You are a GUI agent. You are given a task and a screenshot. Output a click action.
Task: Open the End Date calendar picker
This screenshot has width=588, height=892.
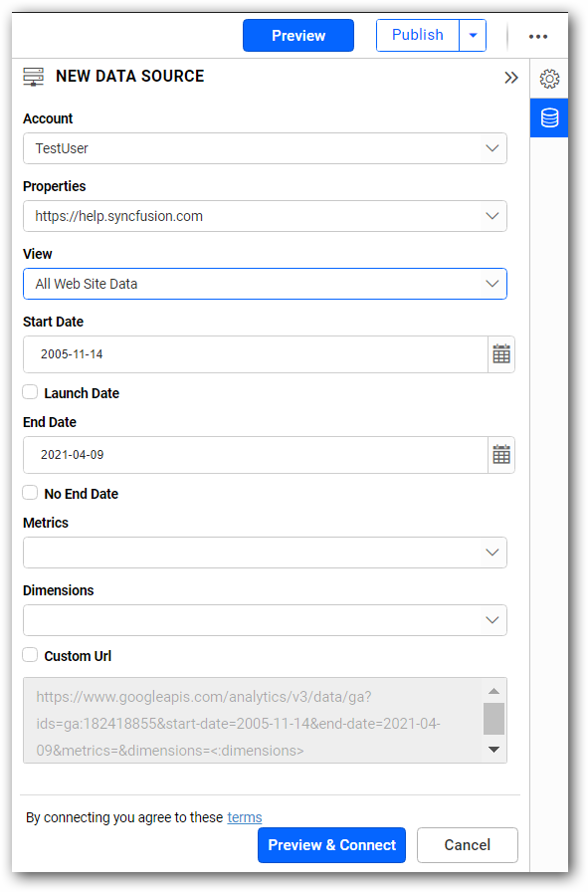pos(501,454)
